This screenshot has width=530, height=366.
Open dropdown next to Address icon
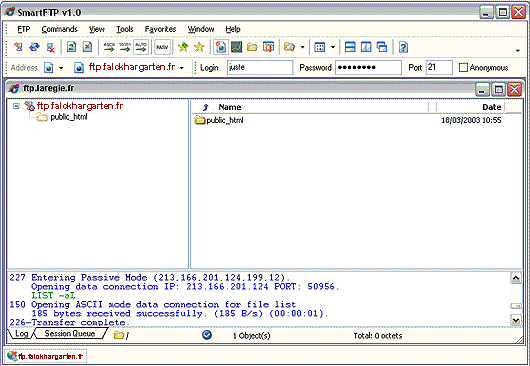61,68
